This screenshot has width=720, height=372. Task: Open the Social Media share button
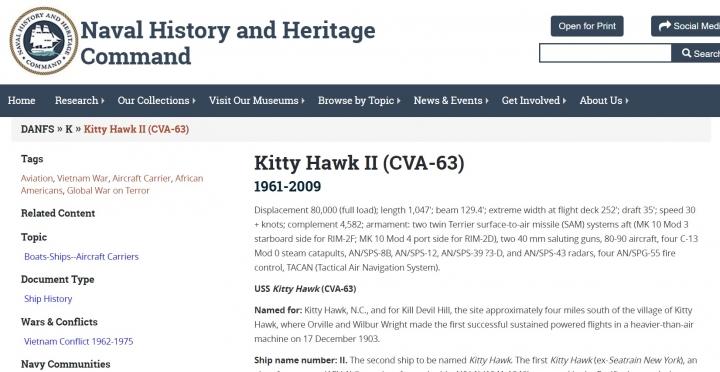[686, 26]
